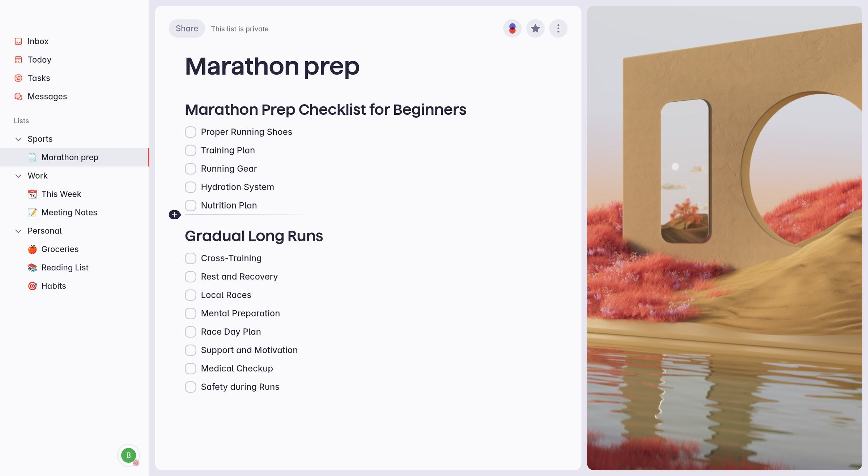Click the Share button

pyautogui.click(x=187, y=29)
